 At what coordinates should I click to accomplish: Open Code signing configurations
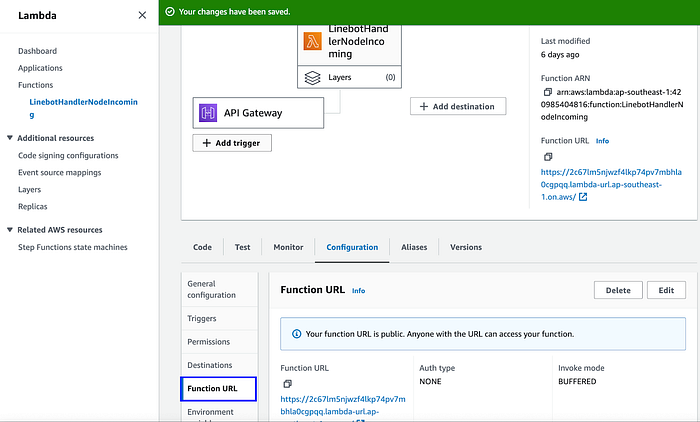(x=68, y=155)
